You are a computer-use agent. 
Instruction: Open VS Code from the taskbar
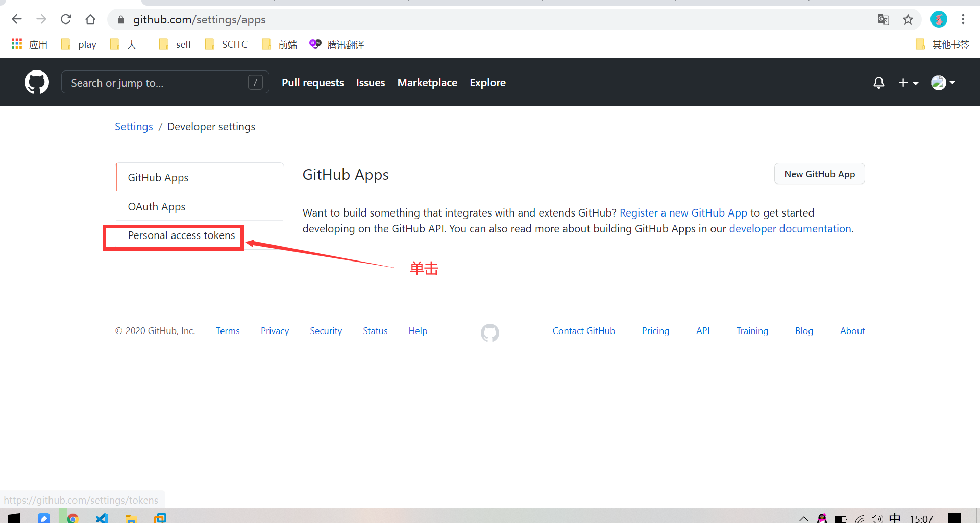[102, 517]
